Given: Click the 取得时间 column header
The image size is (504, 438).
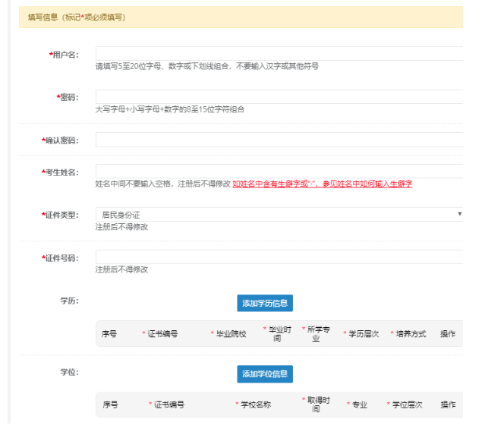Looking at the screenshot, I should (x=316, y=405).
